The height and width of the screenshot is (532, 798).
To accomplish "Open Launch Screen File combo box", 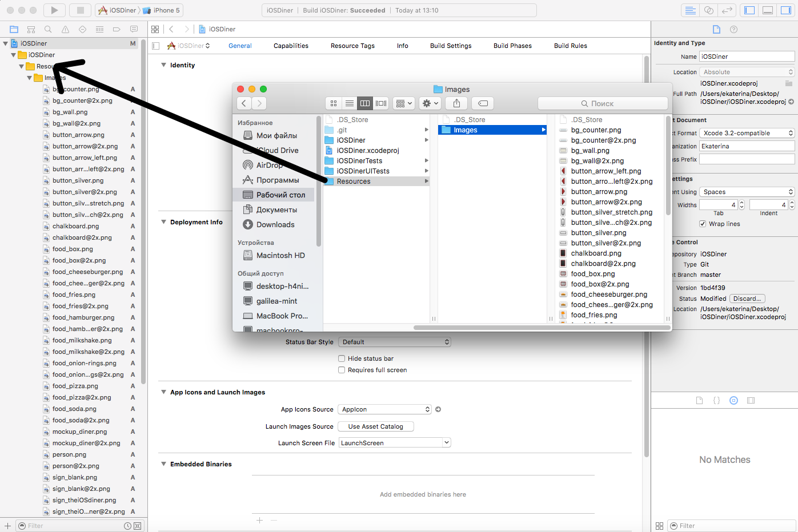I will tap(395, 443).
